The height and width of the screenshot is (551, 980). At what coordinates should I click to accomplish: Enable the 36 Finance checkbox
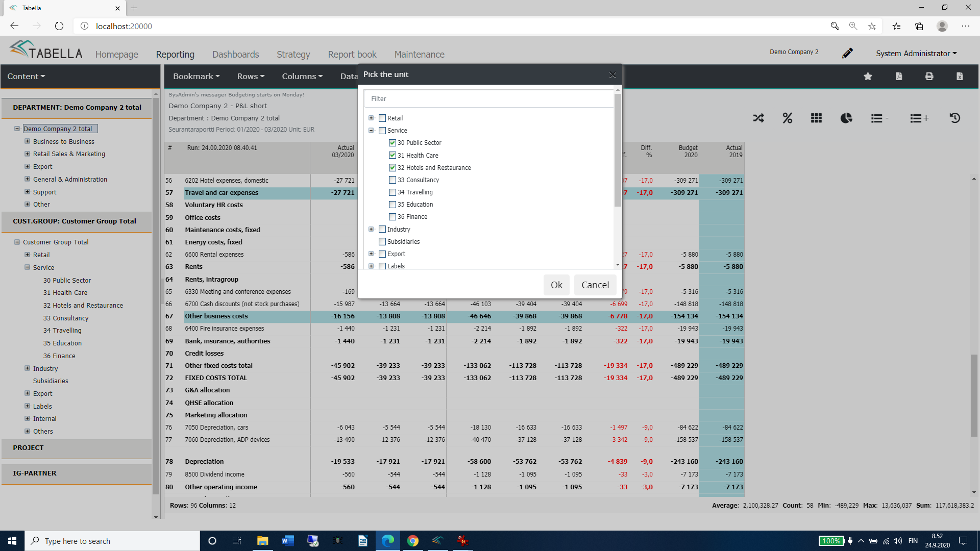[393, 217]
